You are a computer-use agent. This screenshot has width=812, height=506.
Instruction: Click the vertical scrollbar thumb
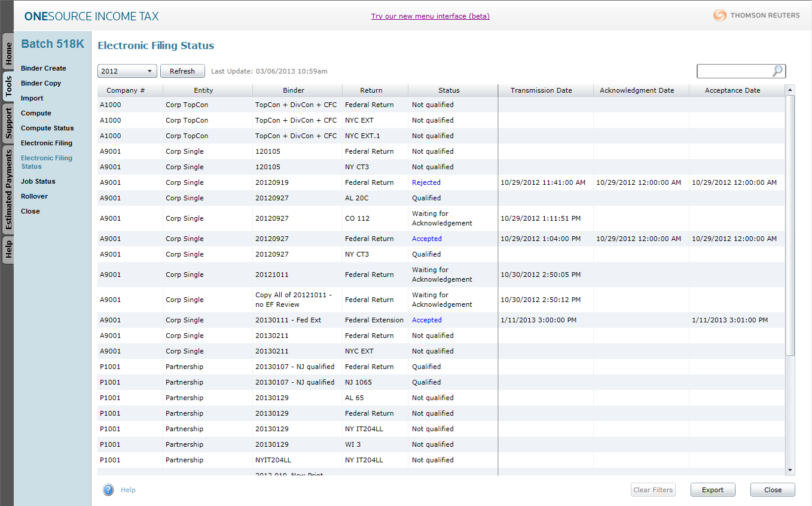[790, 225]
